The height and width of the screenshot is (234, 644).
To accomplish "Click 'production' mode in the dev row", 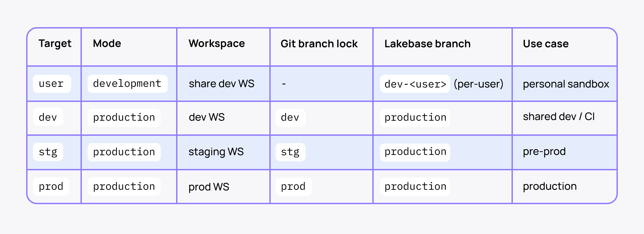I will pyautogui.click(x=124, y=118).
